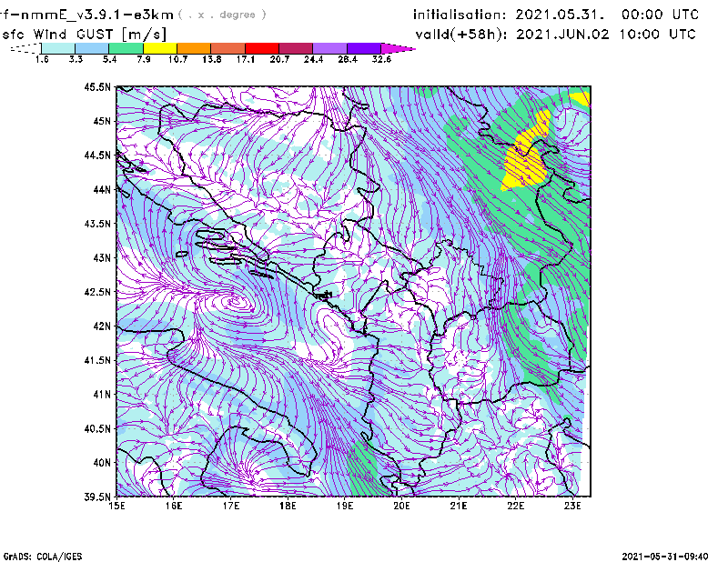
Task: Click the magenta arrow end of colorbar
Action: click(x=397, y=48)
